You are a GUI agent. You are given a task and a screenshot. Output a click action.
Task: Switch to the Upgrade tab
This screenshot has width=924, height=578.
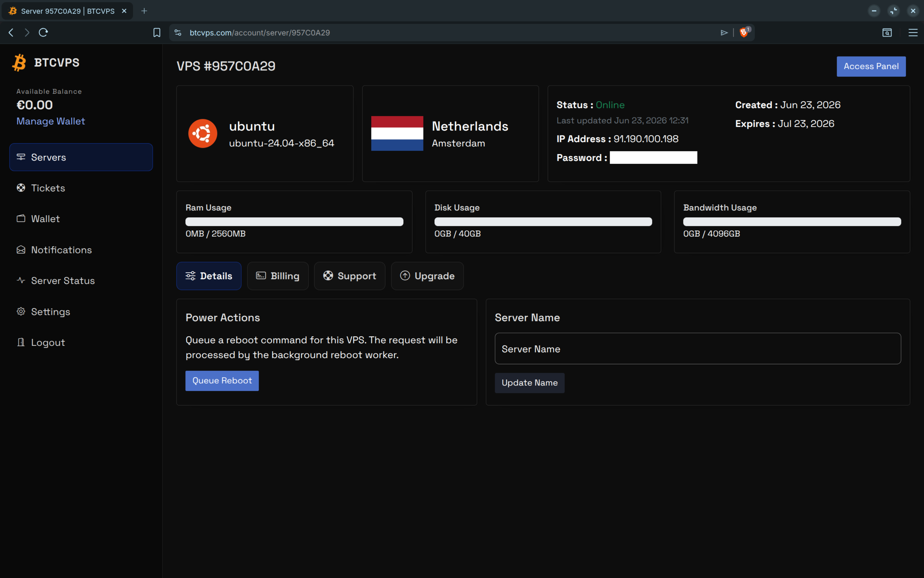pyautogui.click(x=427, y=276)
